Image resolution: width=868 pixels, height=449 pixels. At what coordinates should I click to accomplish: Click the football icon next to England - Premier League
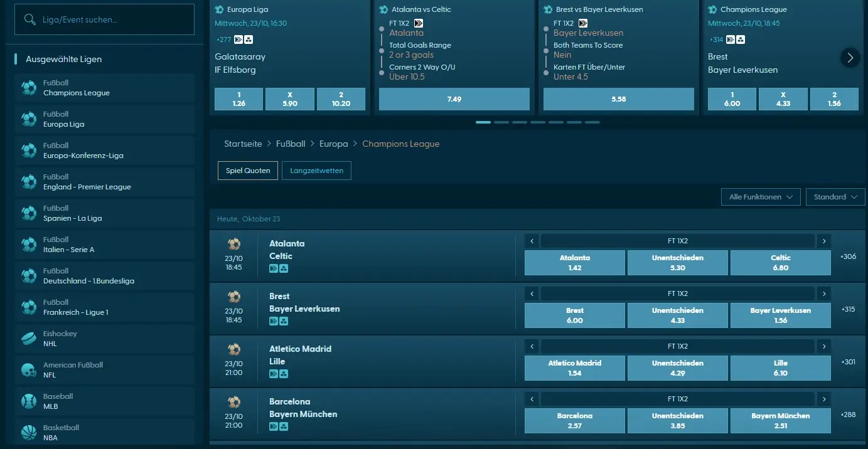click(x=29, y=182)
